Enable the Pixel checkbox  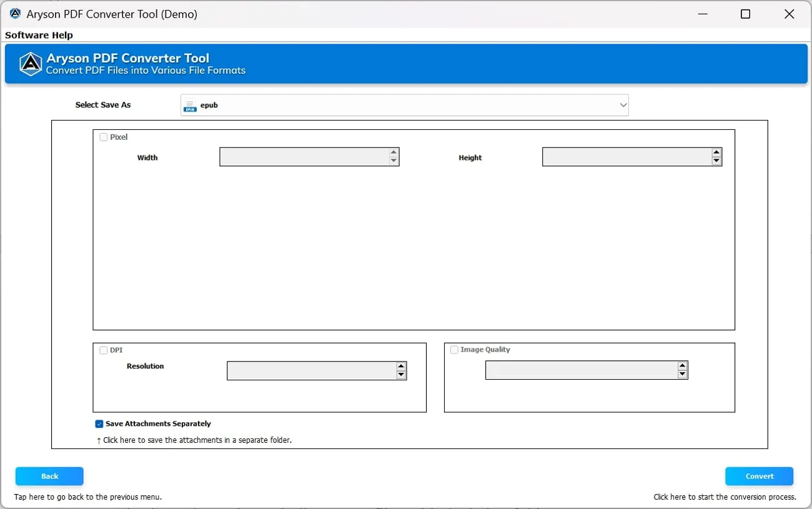point(104,137)
